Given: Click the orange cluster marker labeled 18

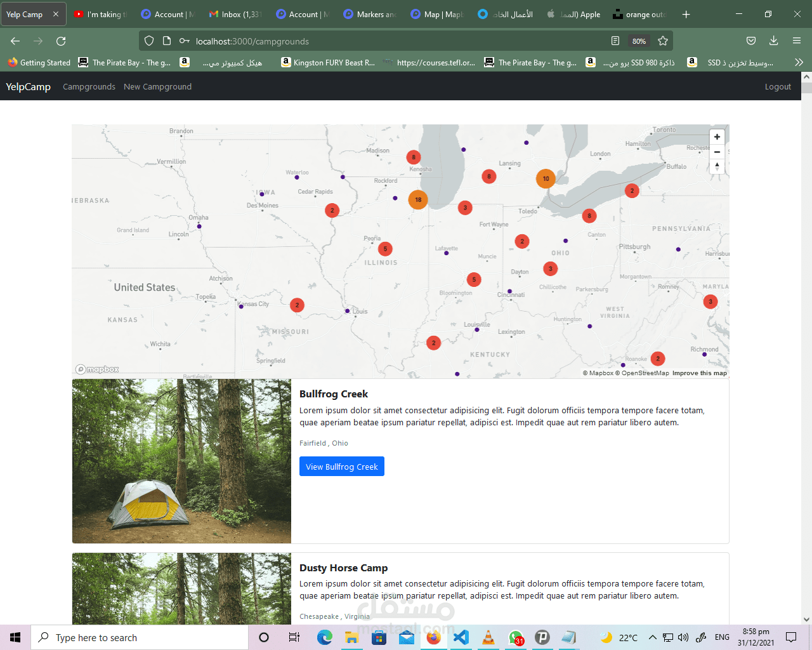Looking at the screenshot, I should pyautogui.click(x=418, y=199).
